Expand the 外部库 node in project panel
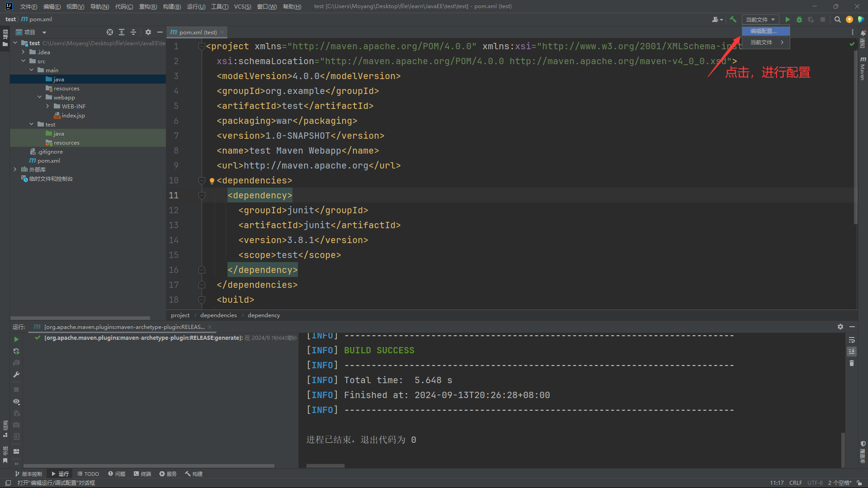The height and width of the screenshot is (488, 868). (15, 169)
